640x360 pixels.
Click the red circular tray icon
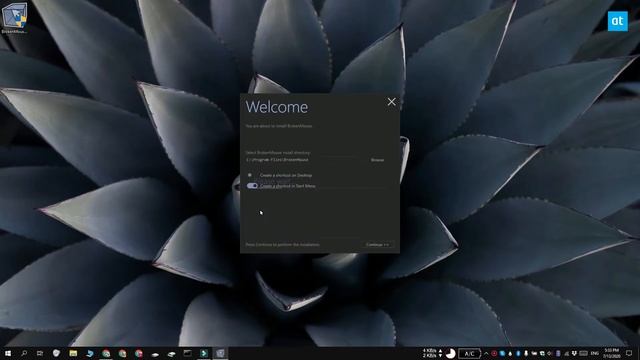[x=494, y=353]
